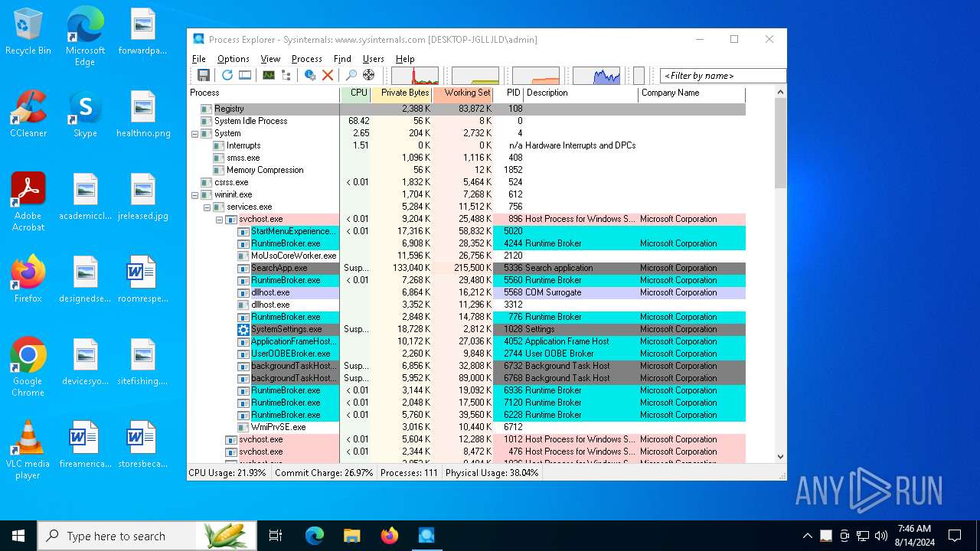The width and height of the screenshot is (980, 551).
Task: Open the System Information graph icon
Action: click(x=269, y=75)
